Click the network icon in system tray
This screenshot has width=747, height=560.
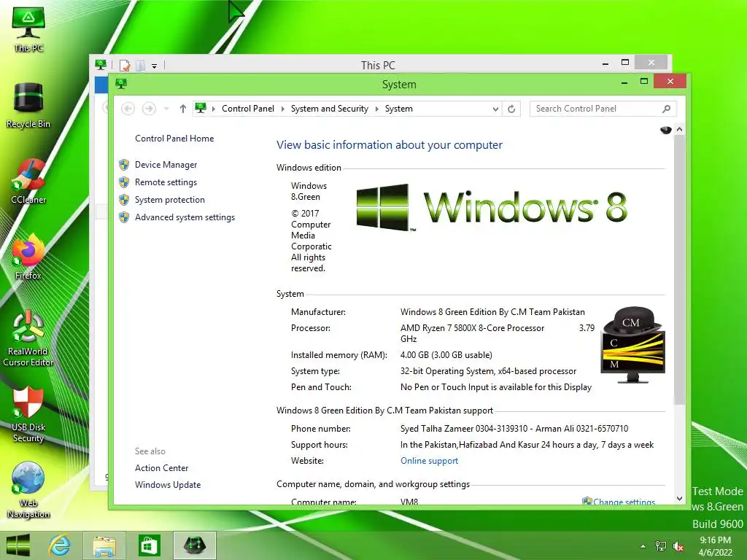[x=661, y=546]
